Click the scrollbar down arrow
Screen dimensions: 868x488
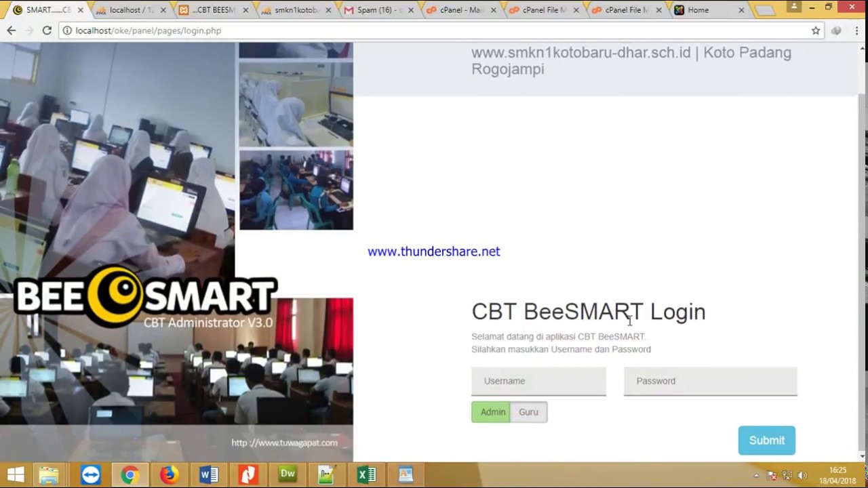(x=863, y=456)
